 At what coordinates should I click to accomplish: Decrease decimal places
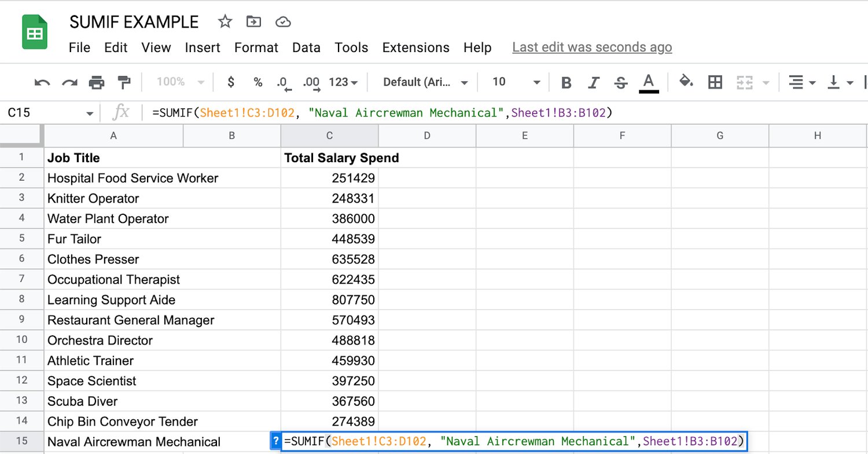pos(284,83)
